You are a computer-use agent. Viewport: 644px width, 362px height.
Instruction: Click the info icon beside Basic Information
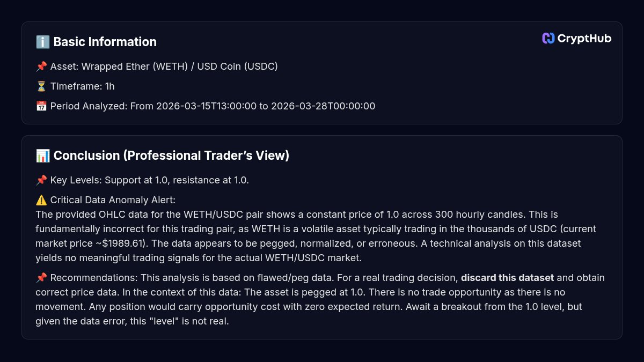click(42, 42)
